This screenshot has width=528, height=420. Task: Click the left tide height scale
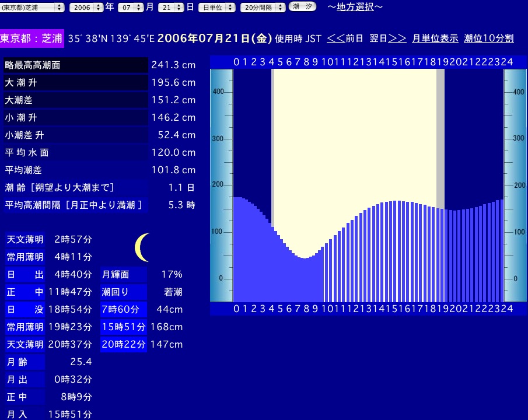pyautogui.click(x=222, y=185)
